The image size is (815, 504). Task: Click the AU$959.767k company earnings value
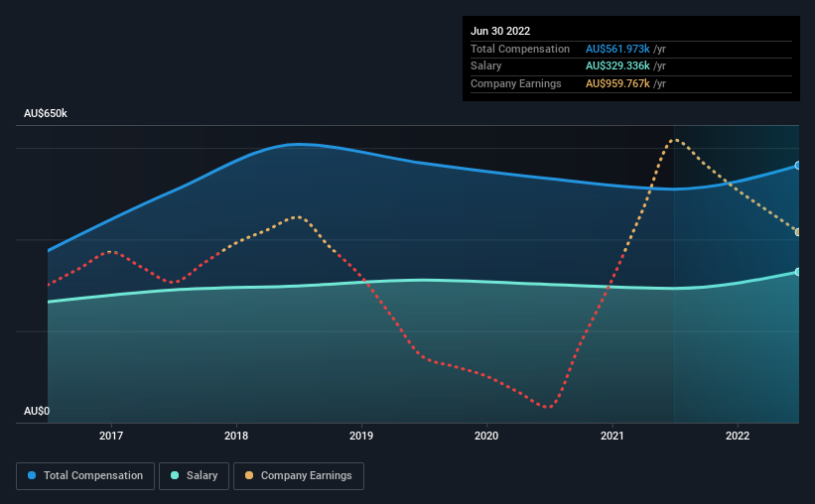617,83
